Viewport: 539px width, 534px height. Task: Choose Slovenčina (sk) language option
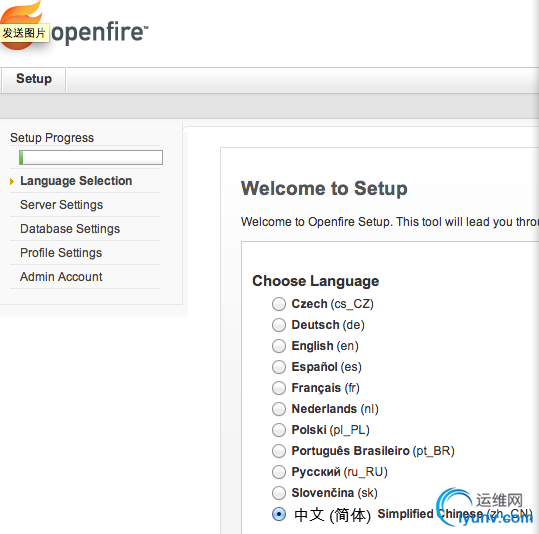click(279, 493)
